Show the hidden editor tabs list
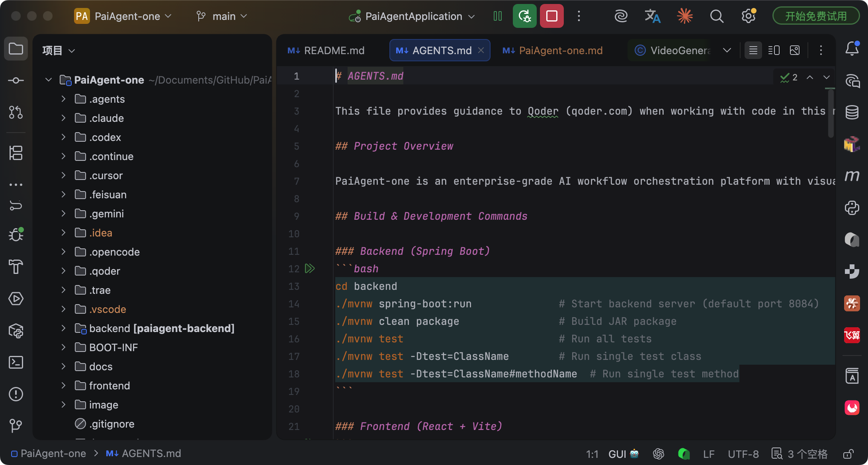 point(727,51)
